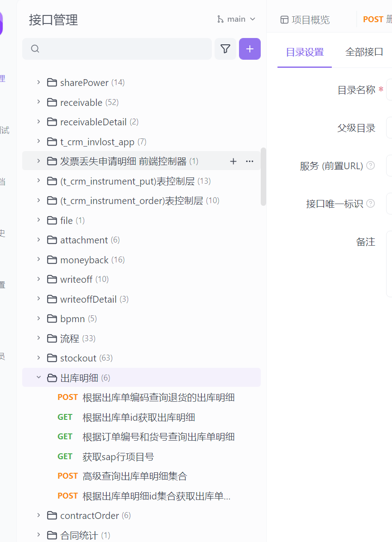The width and height of the screenshot is (392, 542).
Task: Open the main branch dropdown
Action: 236,19
